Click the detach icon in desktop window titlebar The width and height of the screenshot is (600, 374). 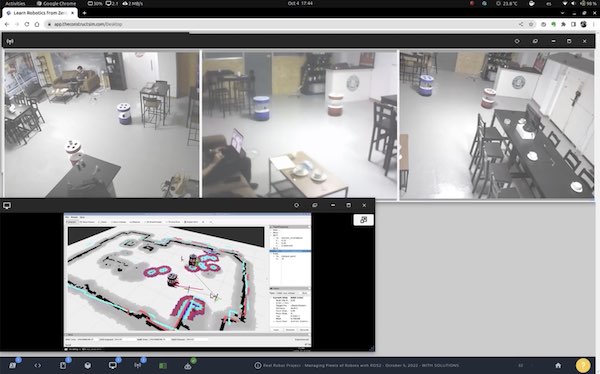tap(315, 205)
